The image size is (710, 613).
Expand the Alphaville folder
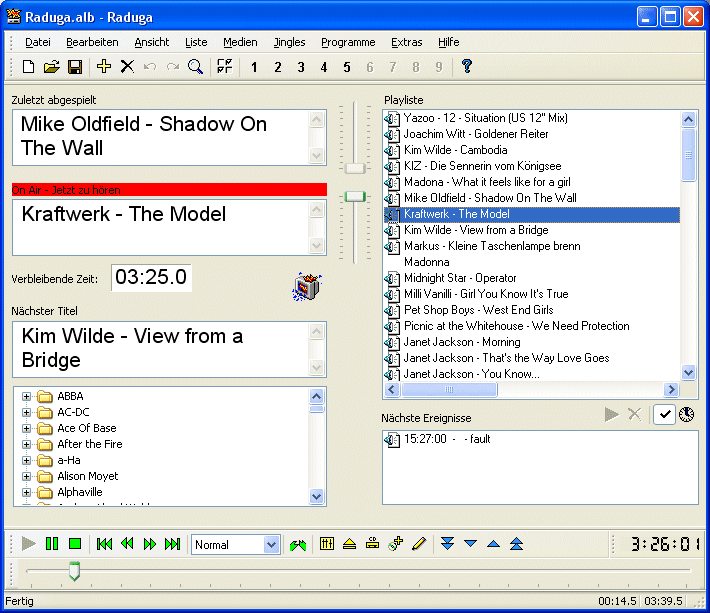click(26, 492)
